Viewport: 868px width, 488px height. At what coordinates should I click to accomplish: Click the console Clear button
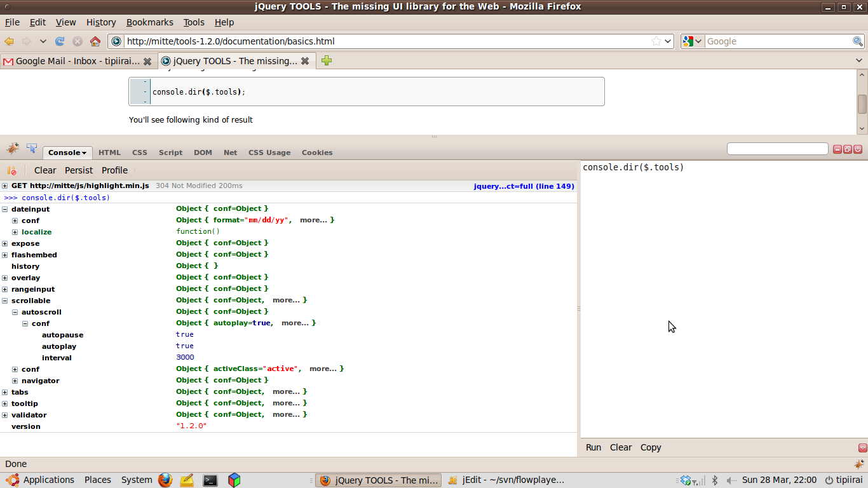click(x=45, y=170)
